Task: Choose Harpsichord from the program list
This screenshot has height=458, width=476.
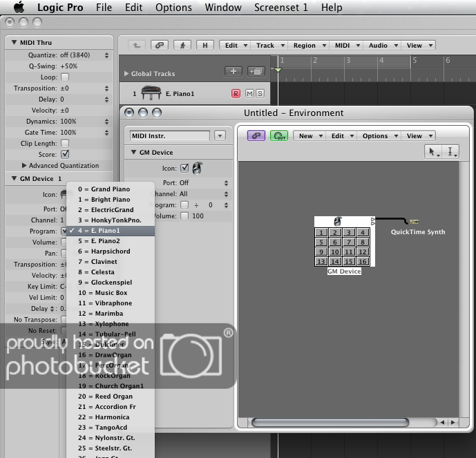Action: pyautogui.click(x=111, y=251)
